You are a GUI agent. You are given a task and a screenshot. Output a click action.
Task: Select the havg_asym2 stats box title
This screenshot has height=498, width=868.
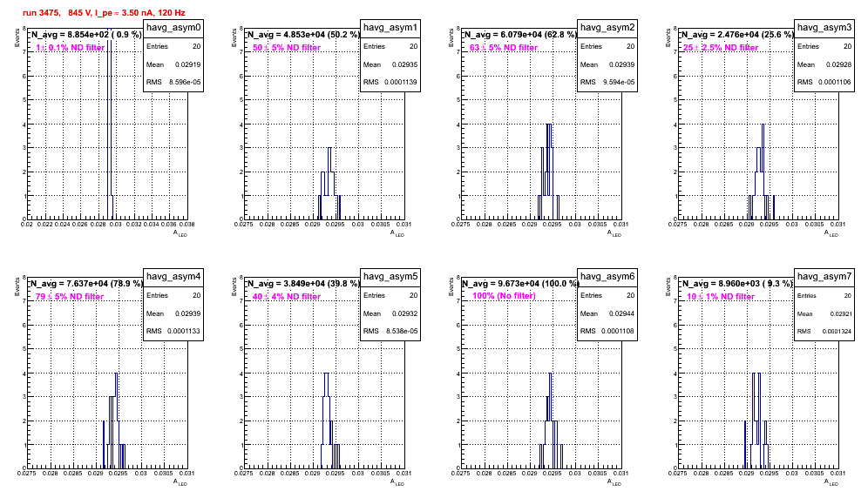[607, 28]
